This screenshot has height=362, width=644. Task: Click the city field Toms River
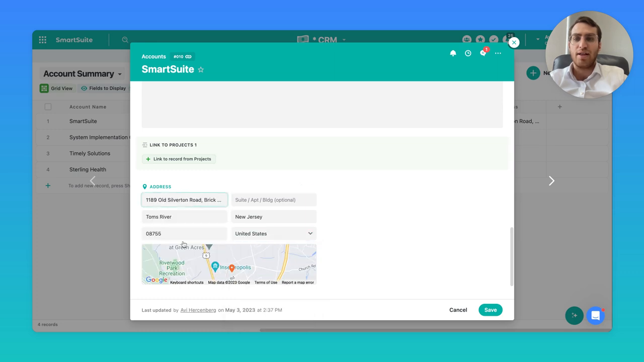[185, 217]
